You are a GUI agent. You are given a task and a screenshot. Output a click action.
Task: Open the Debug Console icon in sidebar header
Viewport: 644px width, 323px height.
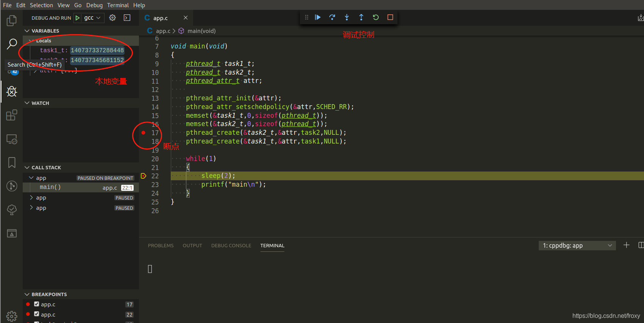(x=127, y=18)
